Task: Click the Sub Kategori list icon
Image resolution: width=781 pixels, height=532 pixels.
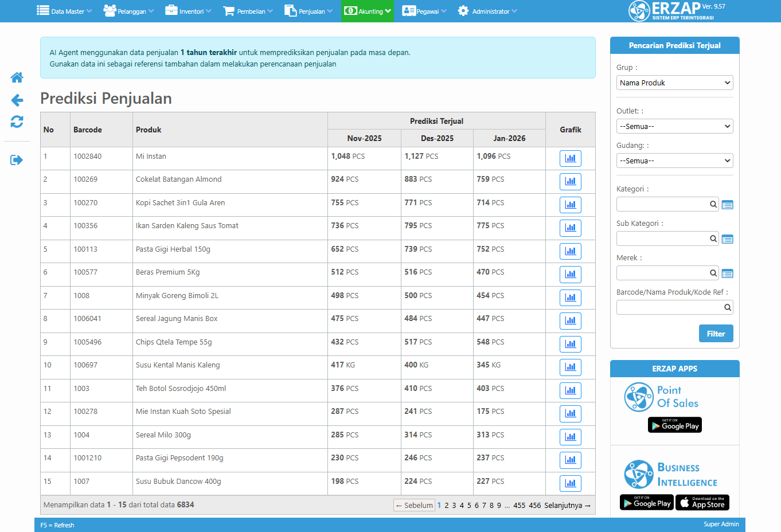Action: [727, 239]
